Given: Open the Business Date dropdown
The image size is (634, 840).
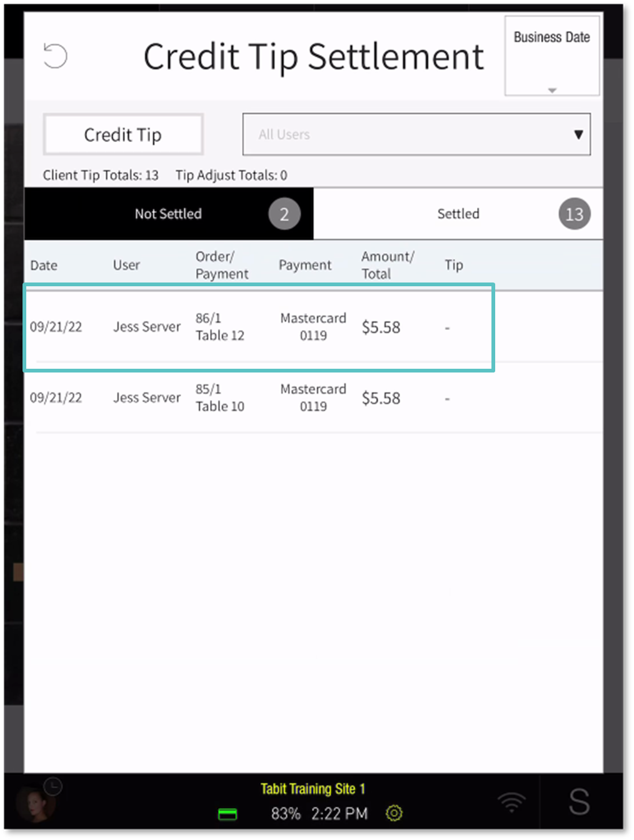Looking at the screenshot, I should coord(551,56).
